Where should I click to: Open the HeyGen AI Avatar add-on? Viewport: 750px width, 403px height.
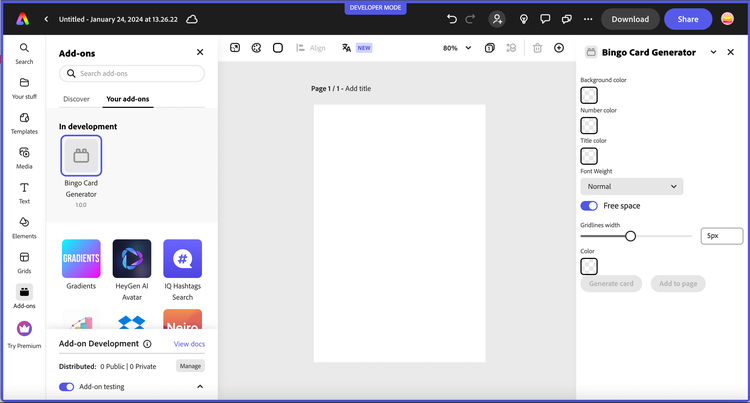coord(132,258)
